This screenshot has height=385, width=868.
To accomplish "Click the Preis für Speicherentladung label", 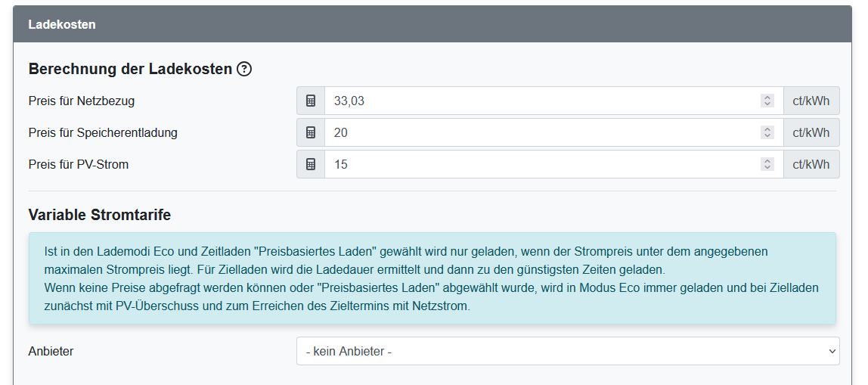I will pyautogui.click(x=103, y=132).
